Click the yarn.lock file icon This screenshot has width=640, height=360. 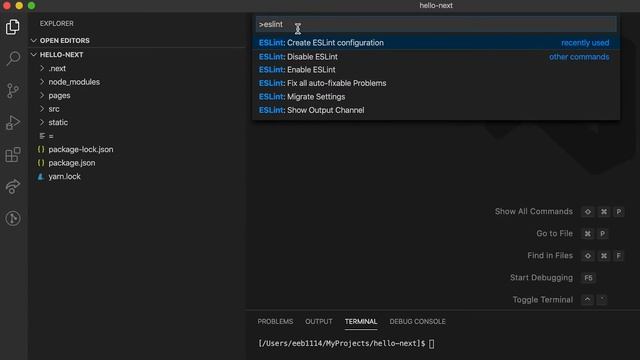point(41,176)
